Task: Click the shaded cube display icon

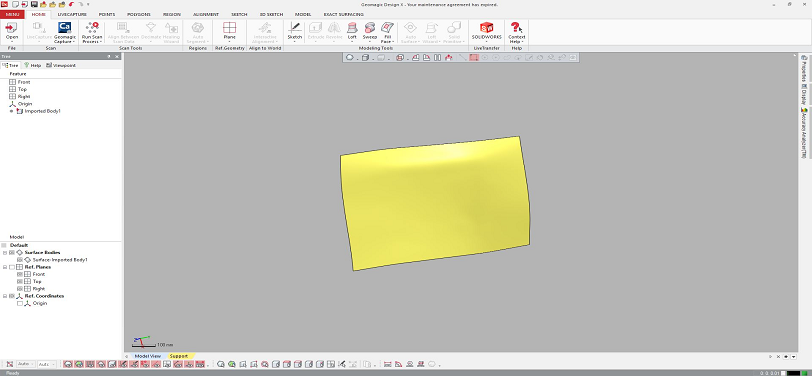Action: 365,57
